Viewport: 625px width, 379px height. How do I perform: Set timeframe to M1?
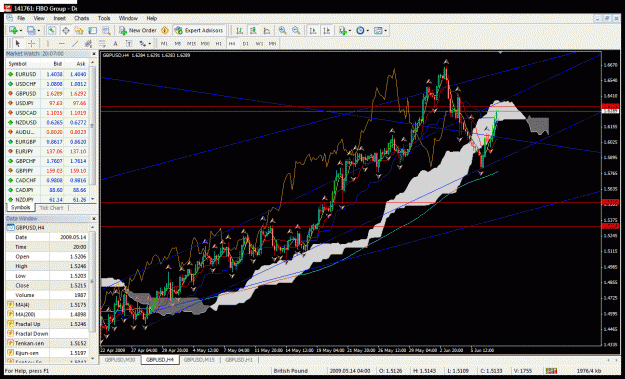[164, 43]
